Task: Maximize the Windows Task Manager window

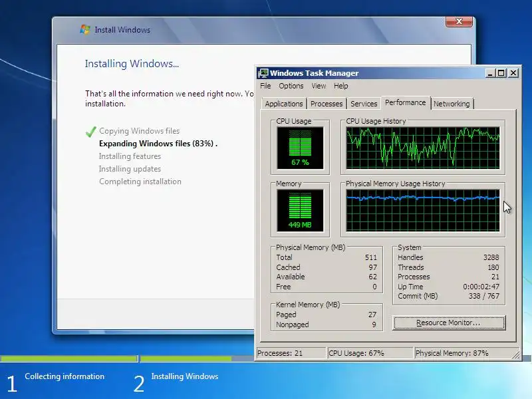Action: (x=501, y=73)
